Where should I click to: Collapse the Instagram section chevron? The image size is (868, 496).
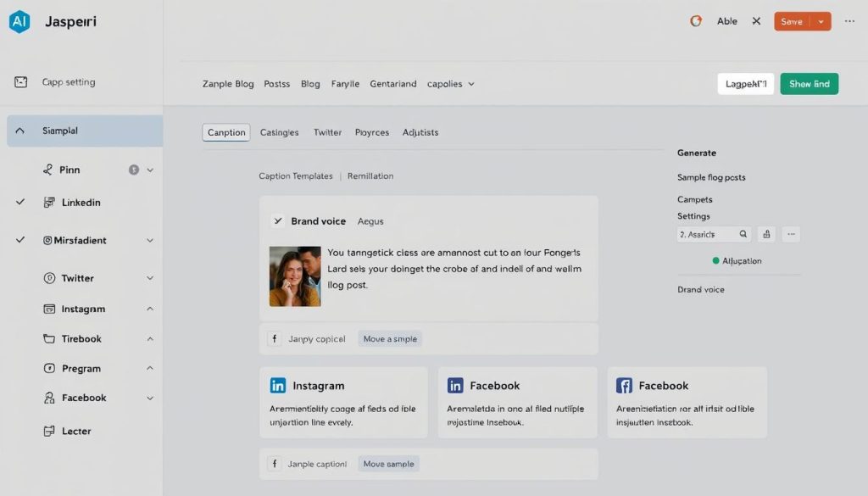tap(149, 309)
